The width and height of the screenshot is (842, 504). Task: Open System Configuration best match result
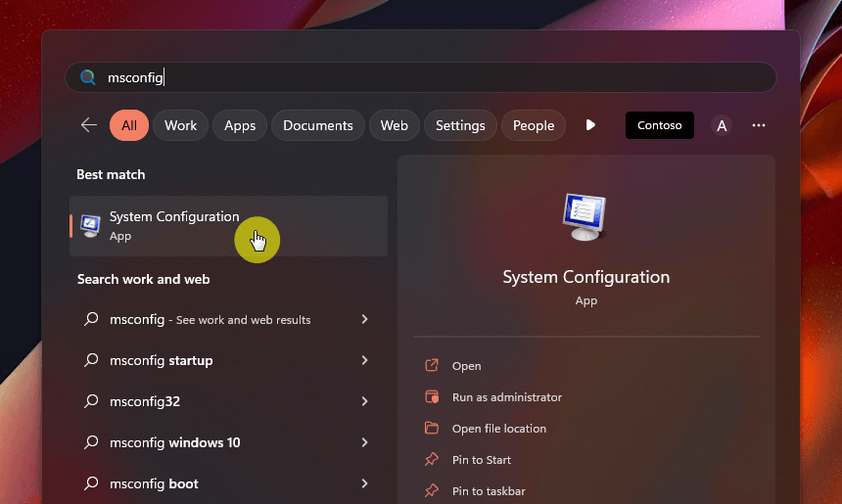228,226
